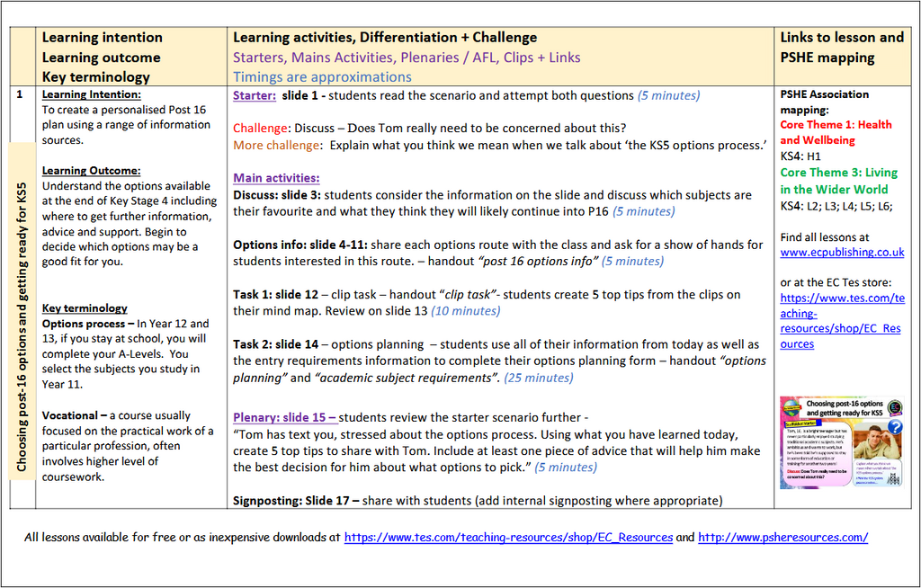Click the '(10 minutes)' timing text
The width and height of the screenshot is (921, 588).
click(466, 311)
